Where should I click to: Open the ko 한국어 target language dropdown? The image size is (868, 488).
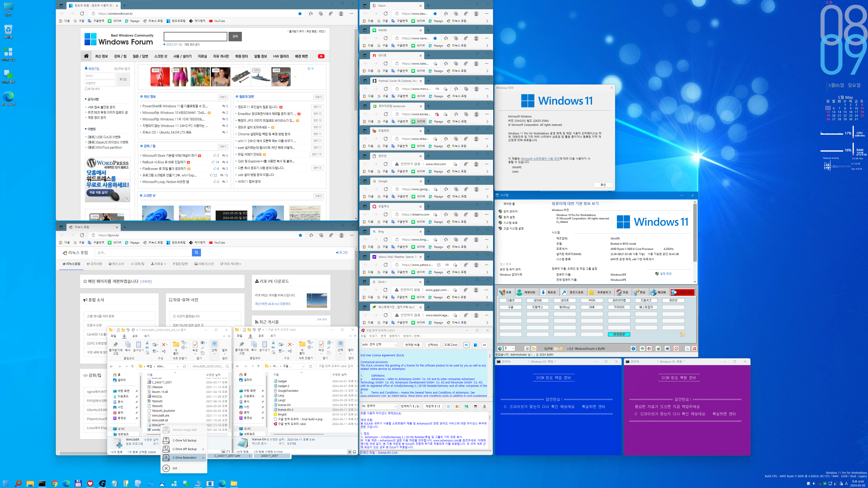click(379, 406)
